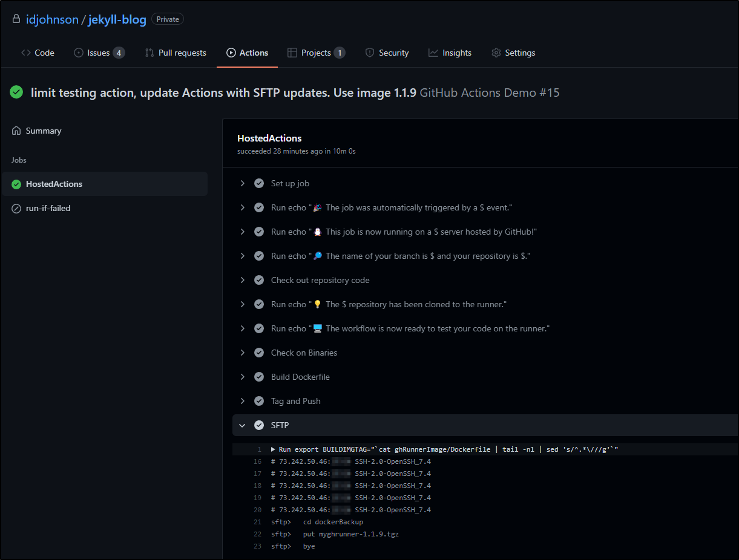Click the HostedActions job success icon

tap(16, 184)
